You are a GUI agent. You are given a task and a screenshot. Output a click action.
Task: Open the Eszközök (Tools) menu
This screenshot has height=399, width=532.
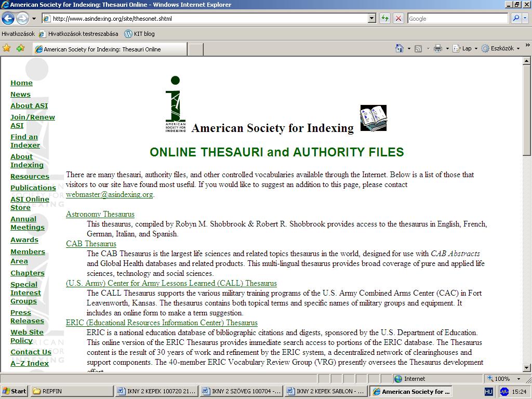click(x=500, y=48)
